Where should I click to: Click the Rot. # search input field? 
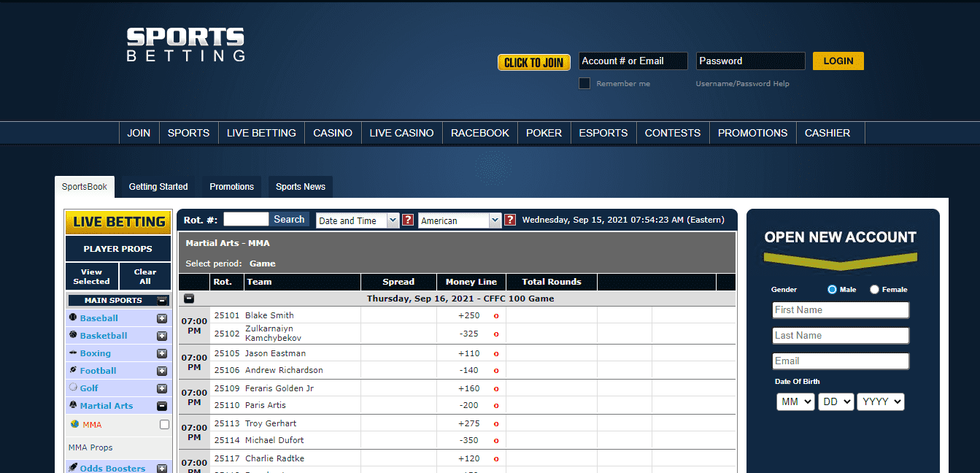(x=246, y=219)
